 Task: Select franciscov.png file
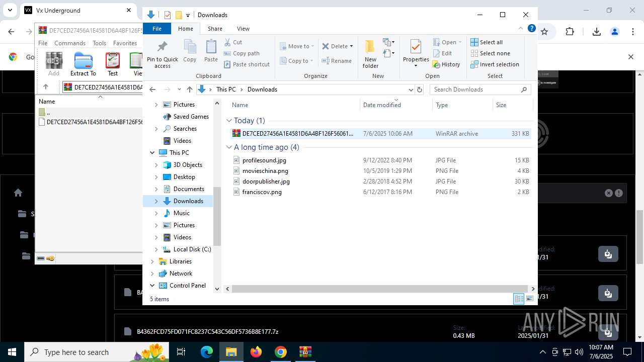(x=380, y=192)
